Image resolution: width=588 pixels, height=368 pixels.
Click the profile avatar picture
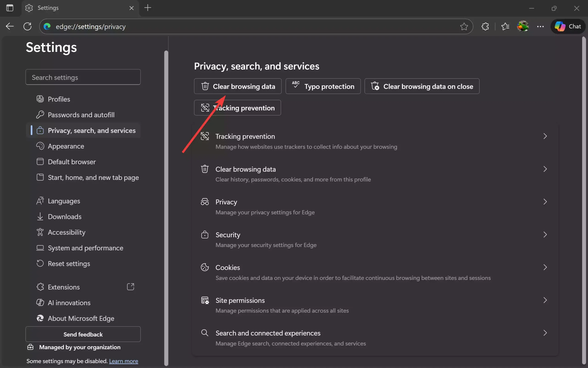(523, 26)
